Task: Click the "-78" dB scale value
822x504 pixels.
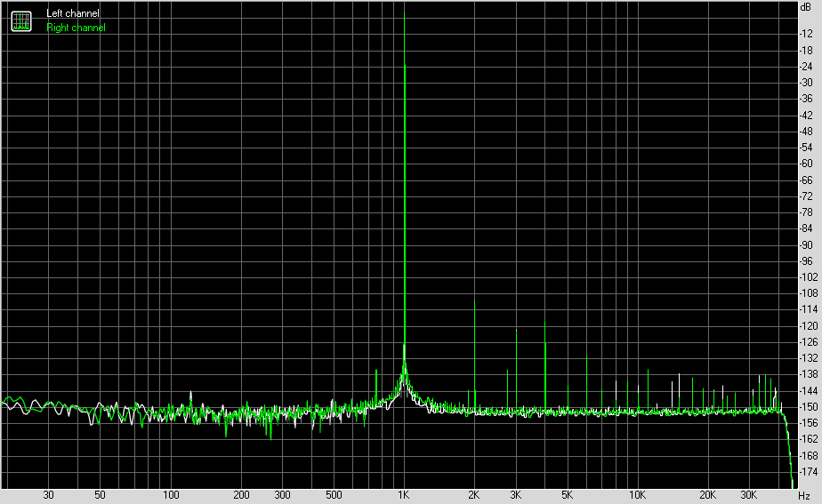Action: 806,212
